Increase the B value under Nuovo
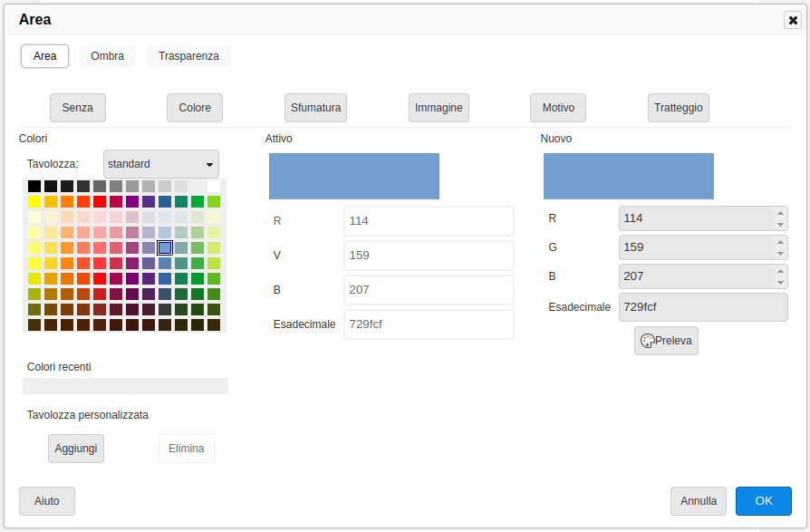 point(780,271)
